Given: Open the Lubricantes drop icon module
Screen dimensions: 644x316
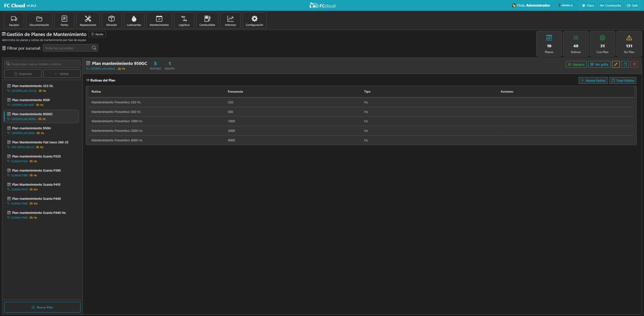Looking at the screenshot, I should [x=134, y=20].
